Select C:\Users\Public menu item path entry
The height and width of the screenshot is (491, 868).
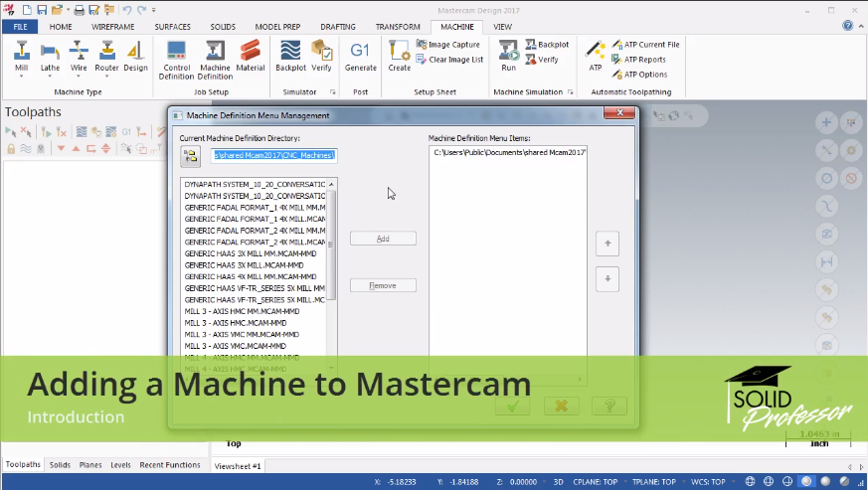[509, 152]
